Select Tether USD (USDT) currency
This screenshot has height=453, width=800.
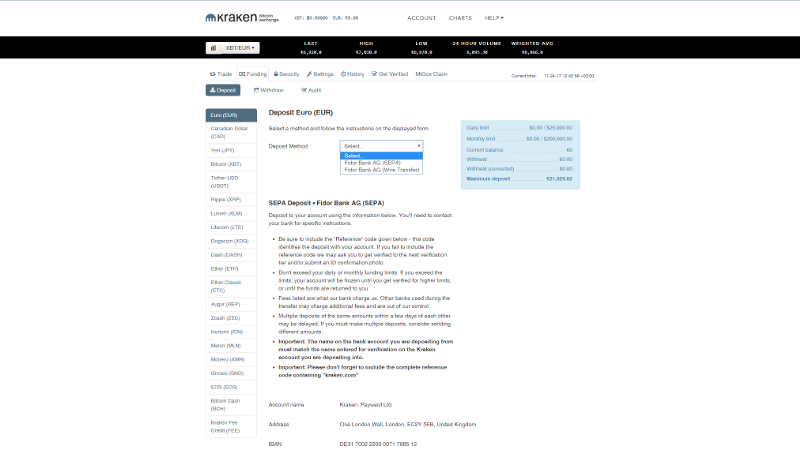(231, 182)
